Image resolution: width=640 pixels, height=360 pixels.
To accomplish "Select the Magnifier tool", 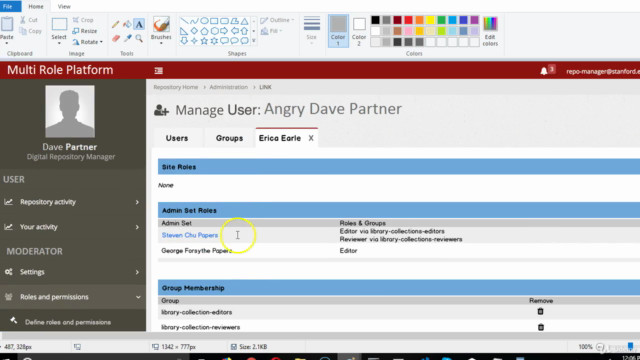I will click(139, 38).
